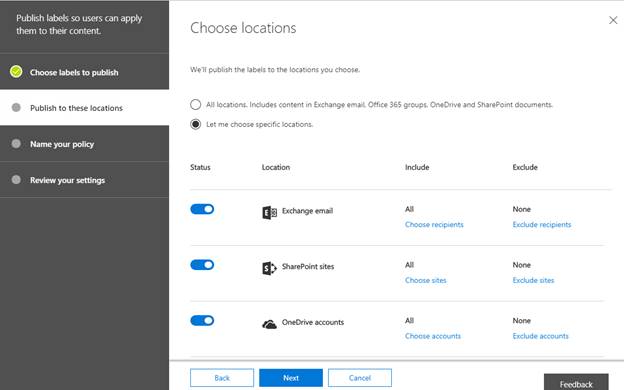The height and width of the screenshot is (390, 624).
Task: Click the Exchange email label
Action: coord(307,211)
